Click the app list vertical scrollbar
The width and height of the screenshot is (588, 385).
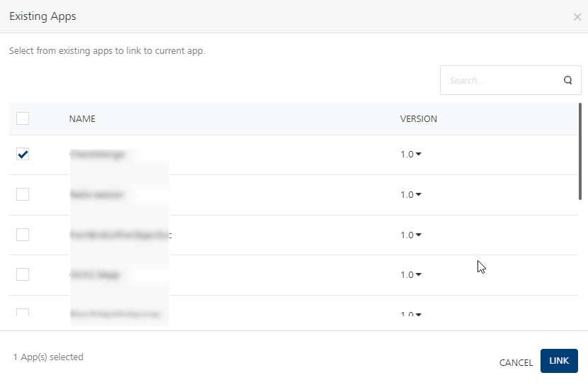(580, 152)
